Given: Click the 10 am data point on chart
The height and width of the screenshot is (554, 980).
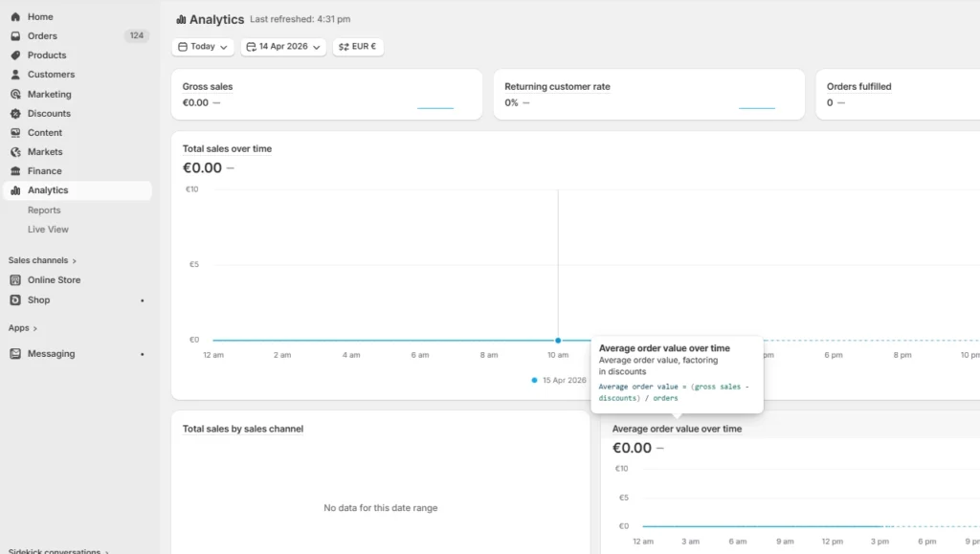Looking at the screenshot, I should pyautogui.click(x=558, y=341).
